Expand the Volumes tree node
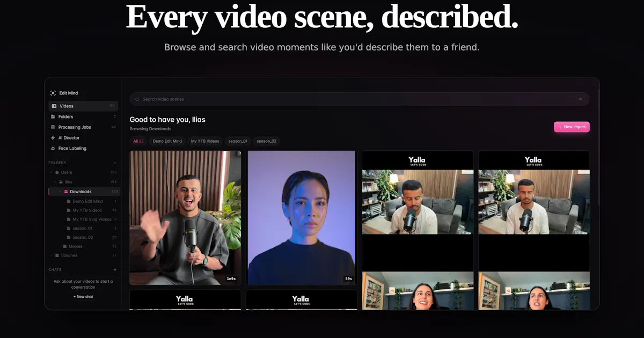The height and width of the screenshot is (338, 644). (52, 255)
